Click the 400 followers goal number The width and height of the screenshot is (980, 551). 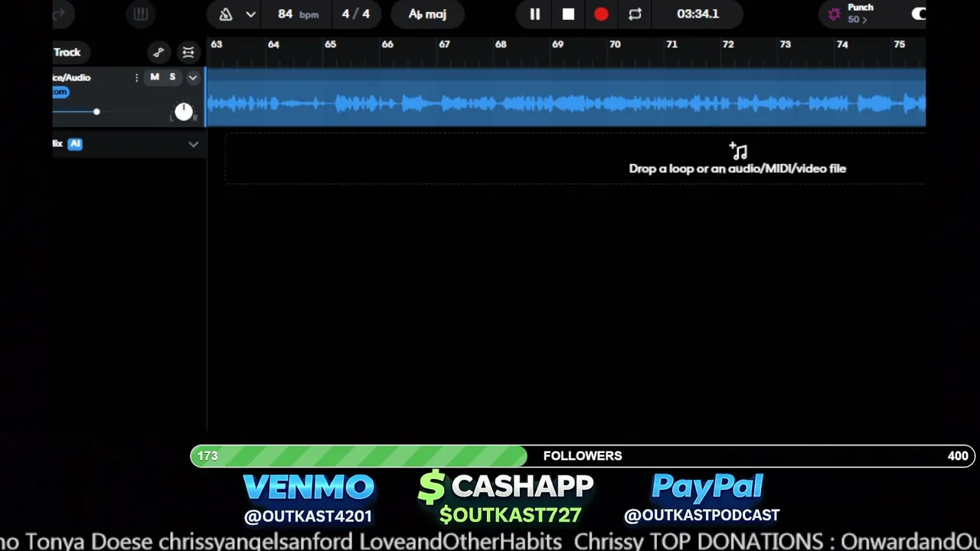(x=958, y=456)
